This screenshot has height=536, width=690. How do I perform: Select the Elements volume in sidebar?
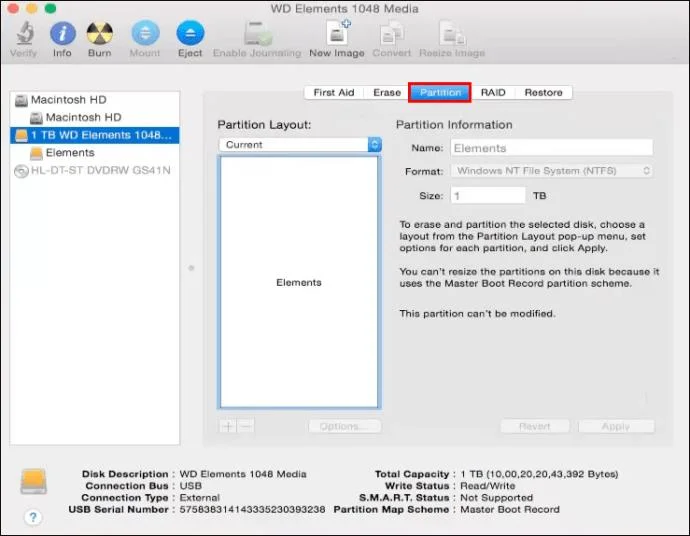(95, 153)
